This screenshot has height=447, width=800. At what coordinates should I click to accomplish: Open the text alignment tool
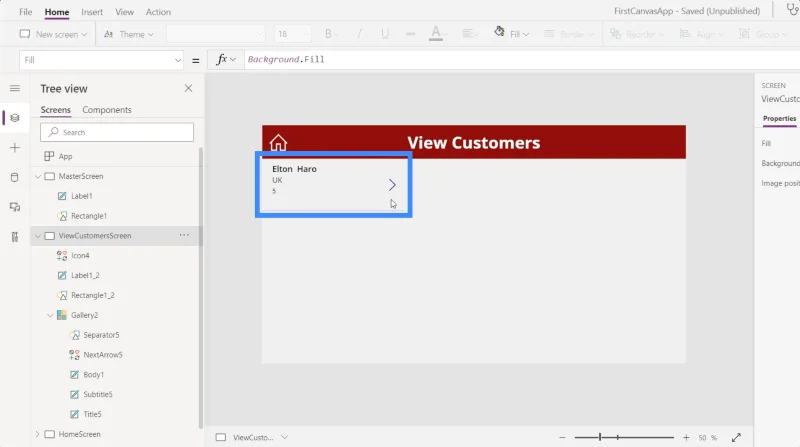click(469, 34)
